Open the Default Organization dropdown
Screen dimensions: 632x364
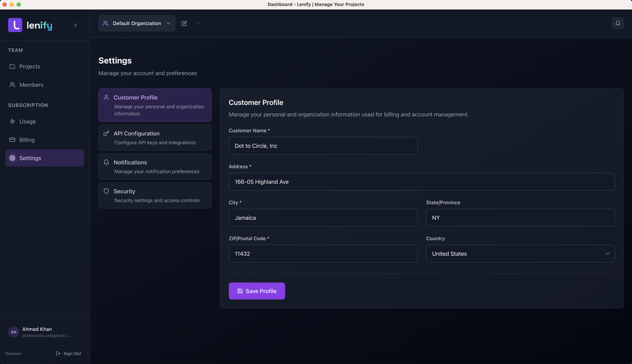coord(137,23)
